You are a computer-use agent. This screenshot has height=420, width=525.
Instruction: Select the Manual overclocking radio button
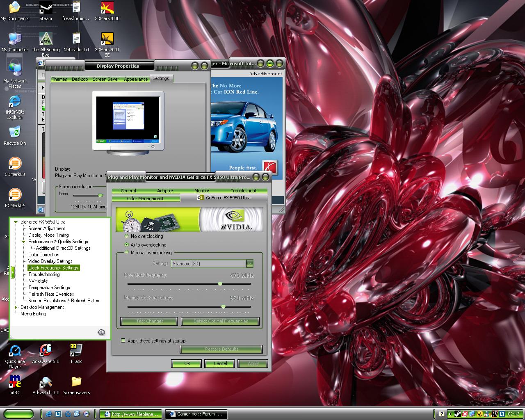click(126, 253)
